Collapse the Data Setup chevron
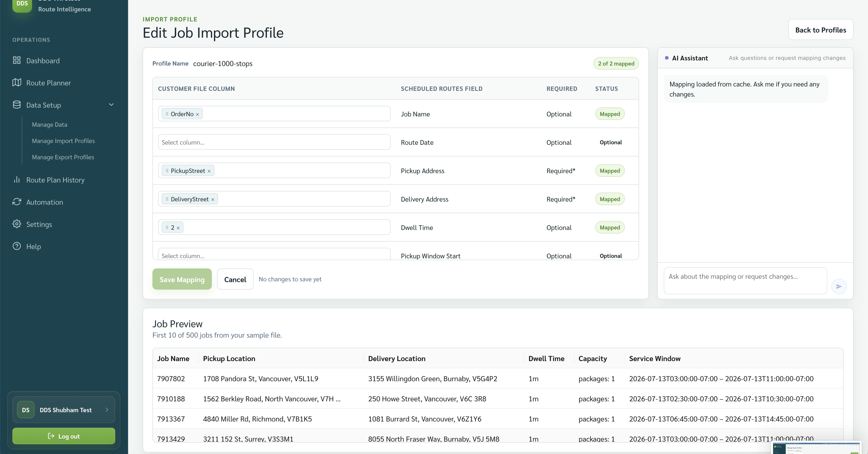Screen dimensions: 868x454 point(111,105)
